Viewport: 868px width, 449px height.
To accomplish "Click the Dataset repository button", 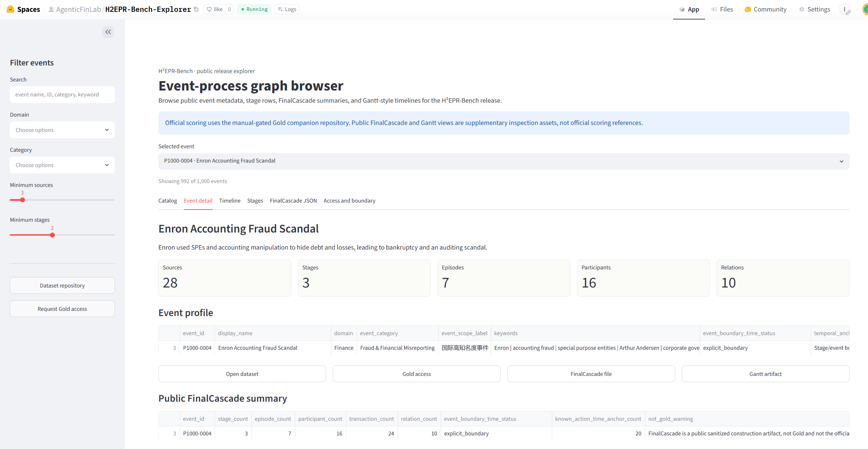I will pyautogui.click(x=62, y=285).
